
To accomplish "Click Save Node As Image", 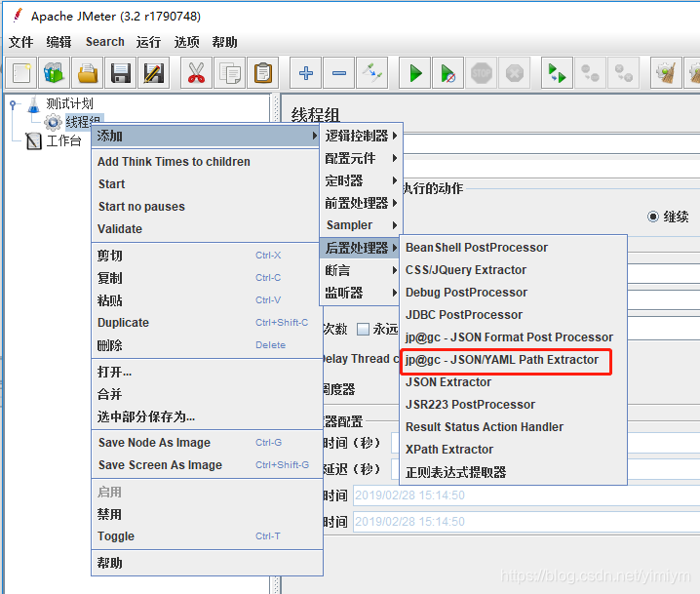I will pos(207,443).
